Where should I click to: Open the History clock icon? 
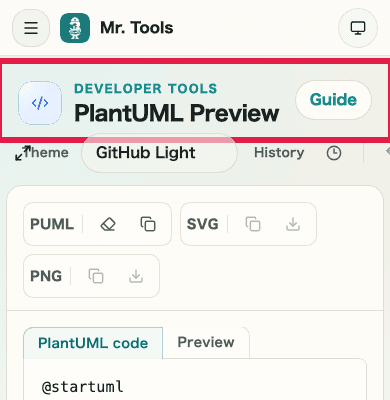coord(334,153)
